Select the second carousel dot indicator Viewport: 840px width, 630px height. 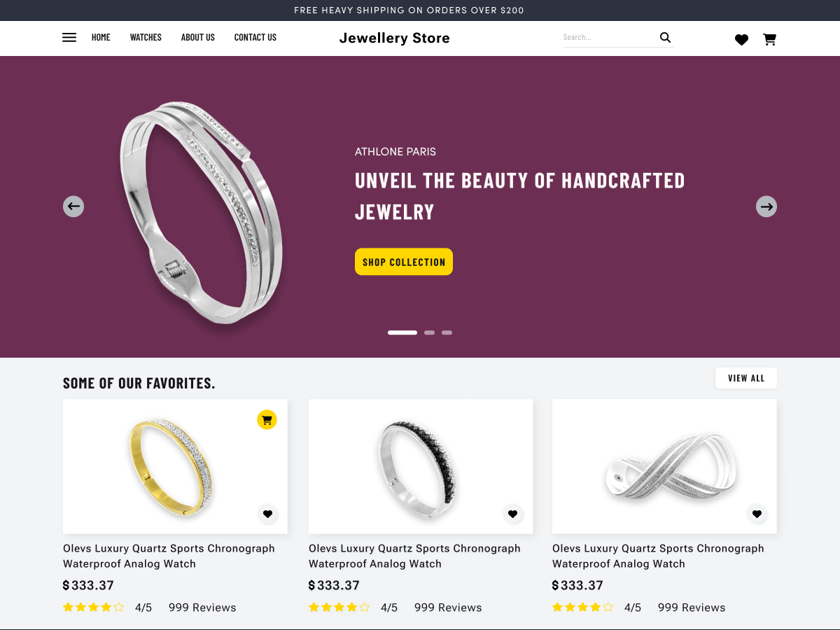tap(429, 332)
